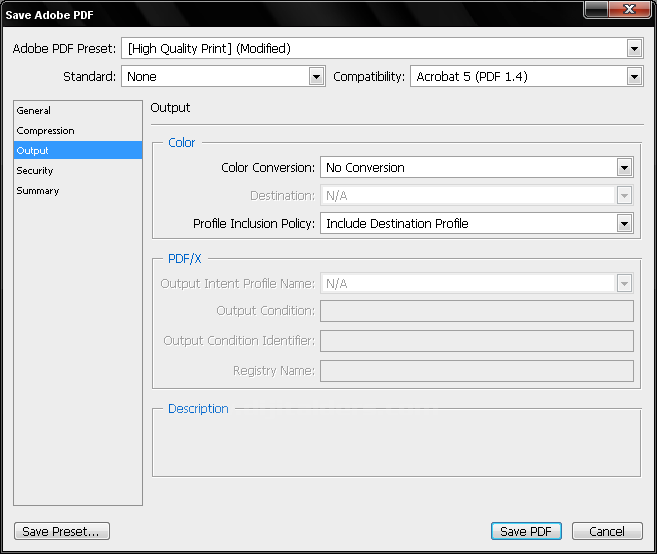Select the Output section in sidebar
Viewport: 657px width, 554px height.
(78, 150)
